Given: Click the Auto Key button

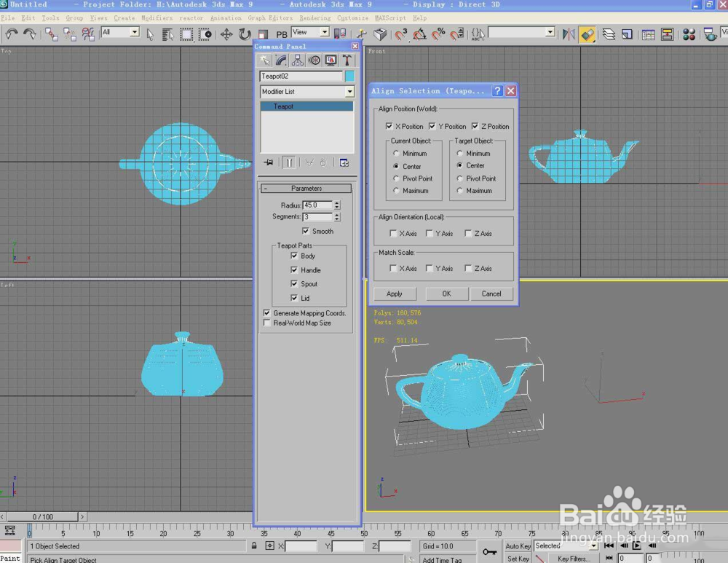Looking at the screenshot, I should point(518,546).
